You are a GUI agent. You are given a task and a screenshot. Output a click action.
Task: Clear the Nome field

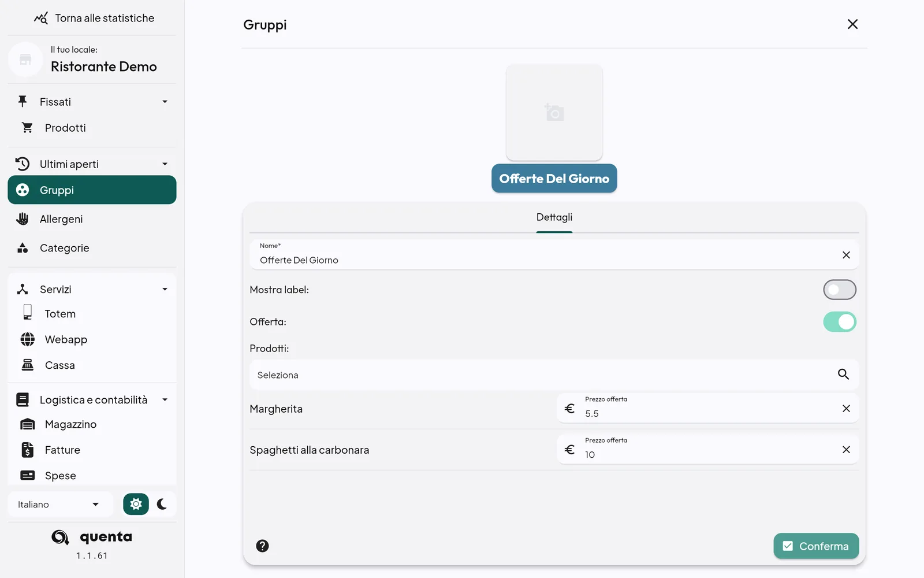[x=846, y=255]
